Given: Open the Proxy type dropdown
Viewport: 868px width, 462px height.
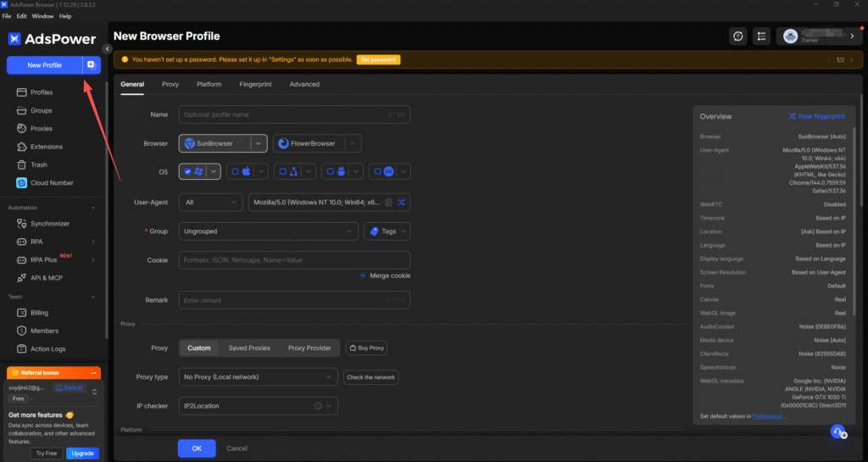Looking at the screenshot, I should (x=259, y=376).
